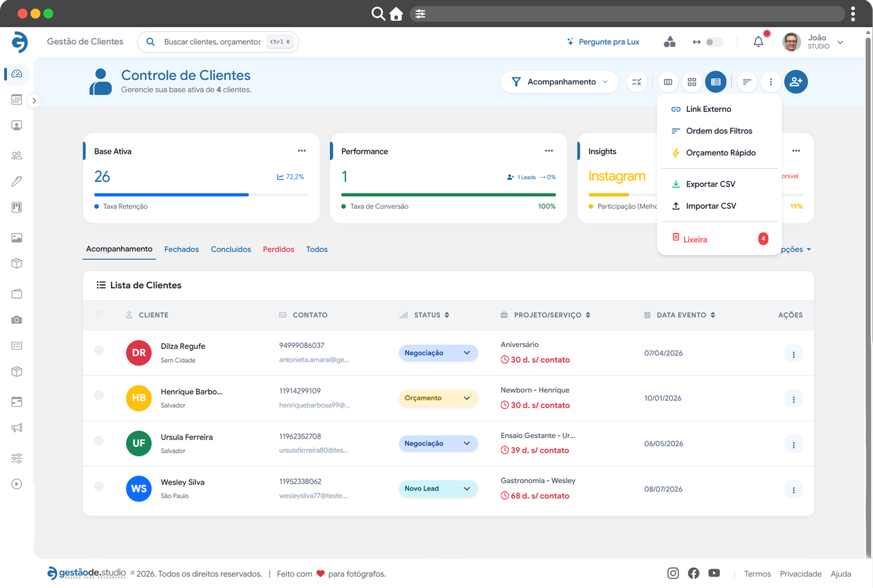
Task: Open the sliders settings sidebar icon
Action: pyautogui.click(x=17, y=458)
